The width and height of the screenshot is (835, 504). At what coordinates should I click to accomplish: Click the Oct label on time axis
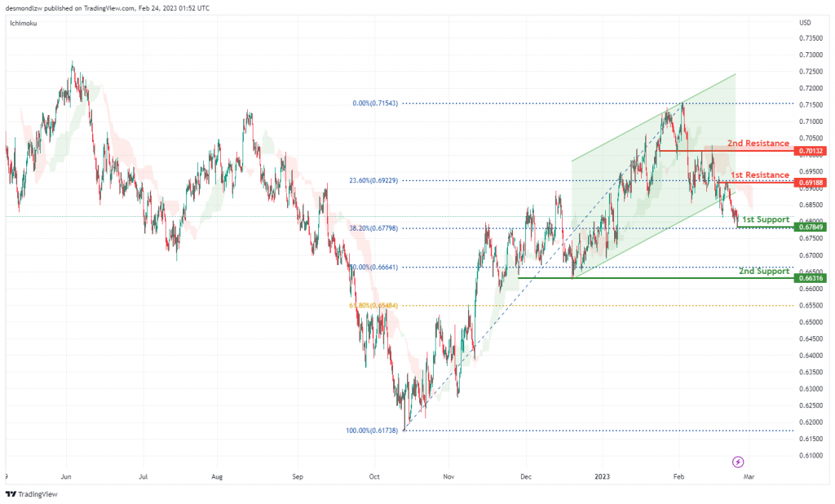coord(374,477)
